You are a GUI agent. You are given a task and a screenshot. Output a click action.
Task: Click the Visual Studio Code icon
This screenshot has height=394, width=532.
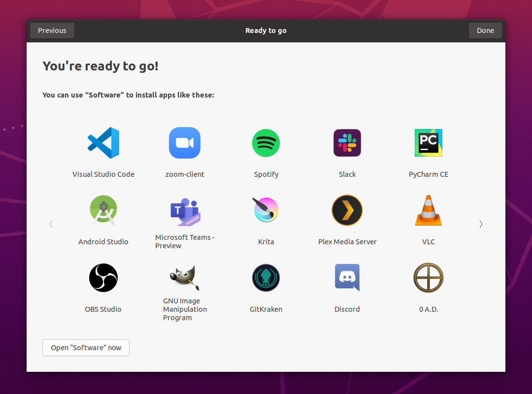pos(103,143)
